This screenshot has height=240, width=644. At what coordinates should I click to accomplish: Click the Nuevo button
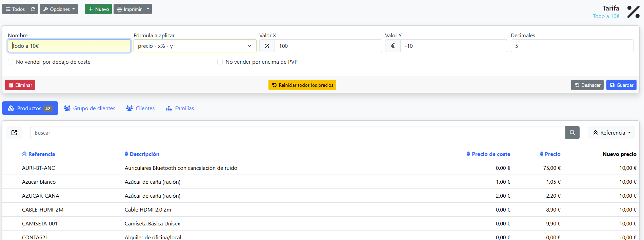[98, 9]
